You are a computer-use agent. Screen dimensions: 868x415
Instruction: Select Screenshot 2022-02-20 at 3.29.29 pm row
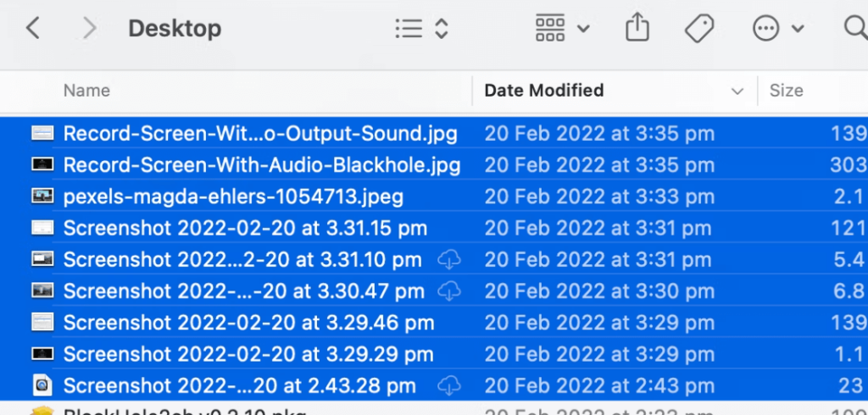248,355
